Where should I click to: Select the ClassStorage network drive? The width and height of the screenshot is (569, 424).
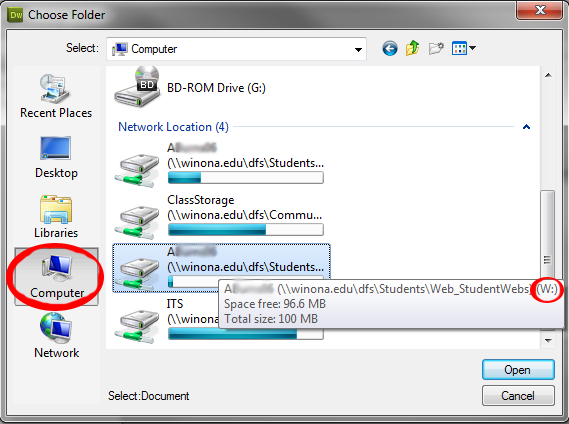pos(221,216)
